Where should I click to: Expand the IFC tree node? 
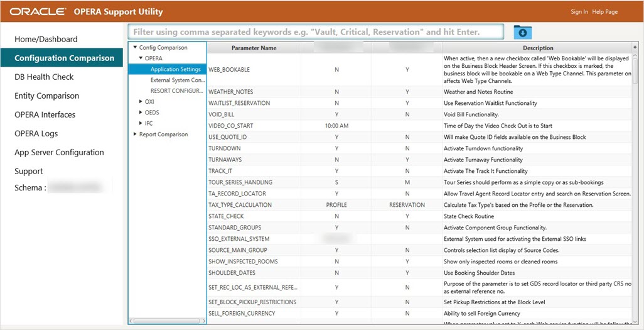pos(141,123)
